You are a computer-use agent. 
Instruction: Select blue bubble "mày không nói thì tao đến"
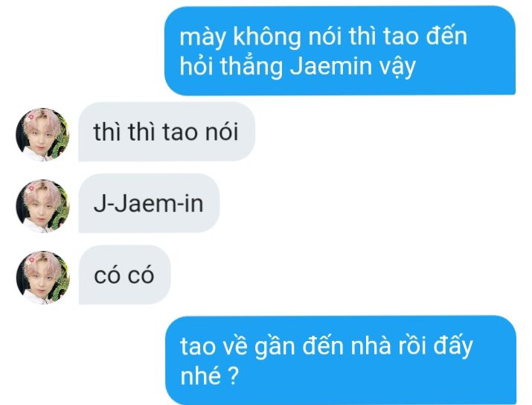pos(340,51)
